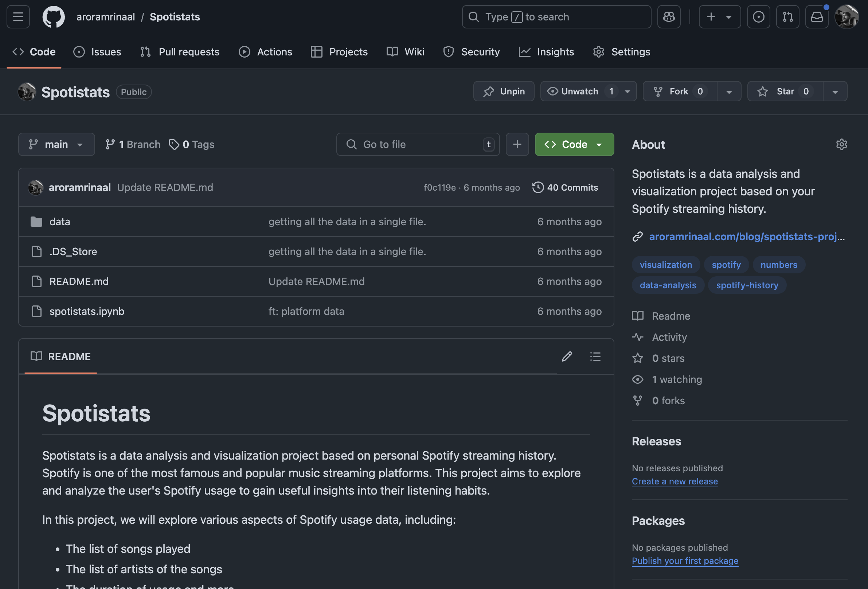Open latest commit 'Update README.md' in header row
Image resolution: width=868 pixels, height=589 pixels.
point(165,187)
